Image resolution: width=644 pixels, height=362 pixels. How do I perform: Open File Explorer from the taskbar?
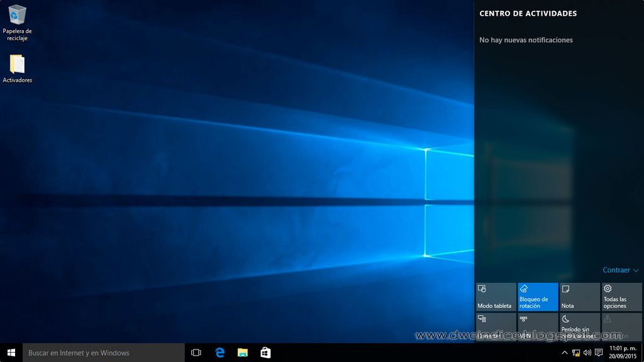coord(243,353)
